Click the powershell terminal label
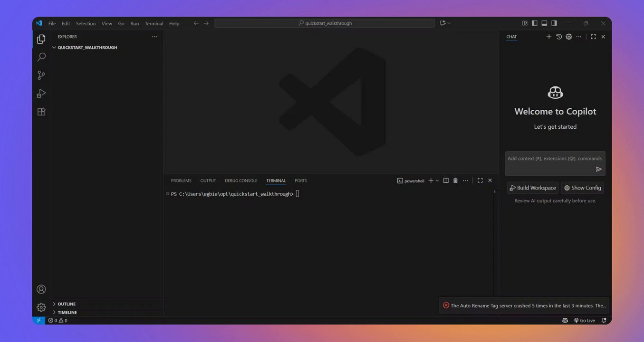Viewport: 644px width, 342px height. pyautogui.click(x=411, y=181)
